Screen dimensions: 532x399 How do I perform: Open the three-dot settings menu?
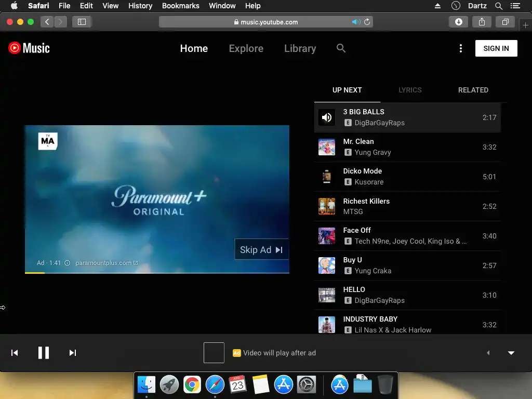(x=460, y=48)
